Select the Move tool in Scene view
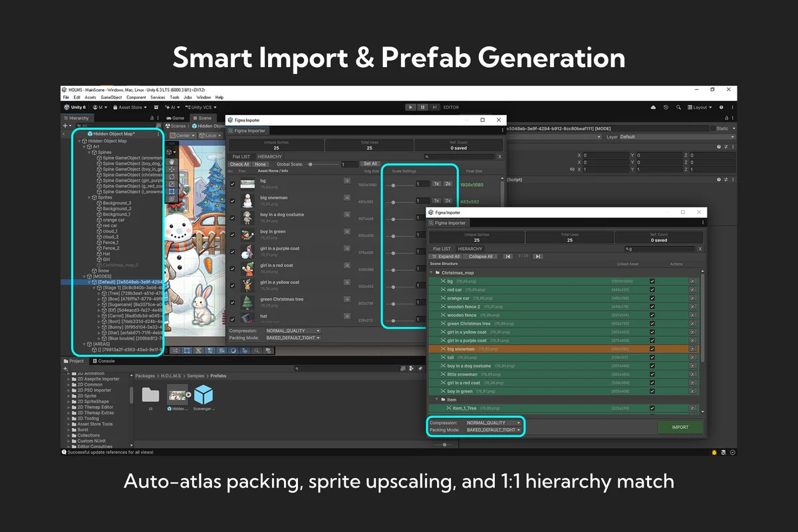 tap(173, 170)
